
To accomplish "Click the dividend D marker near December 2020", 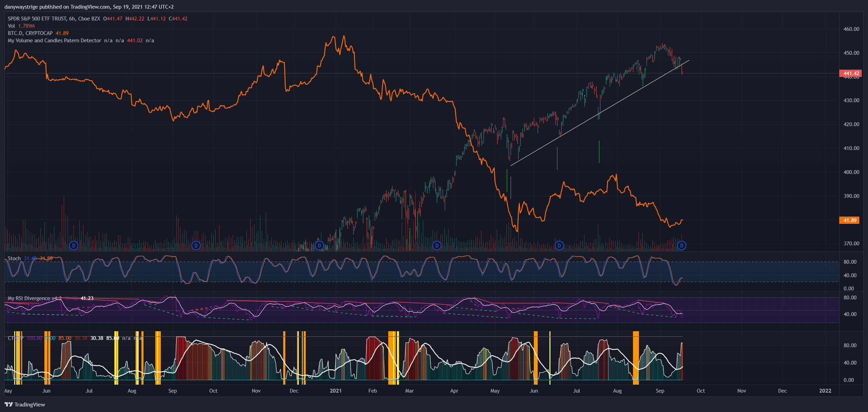I will tap(319, 246).
